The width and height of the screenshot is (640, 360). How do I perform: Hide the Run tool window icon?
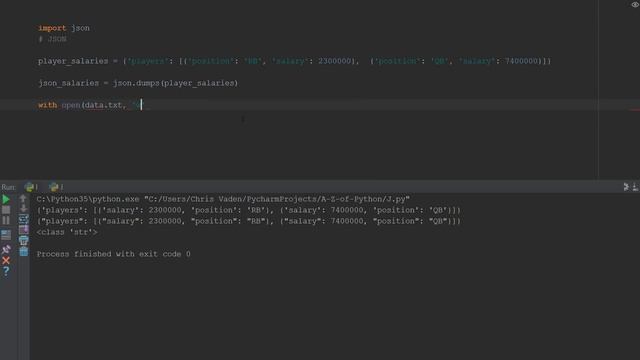[636, 187]
